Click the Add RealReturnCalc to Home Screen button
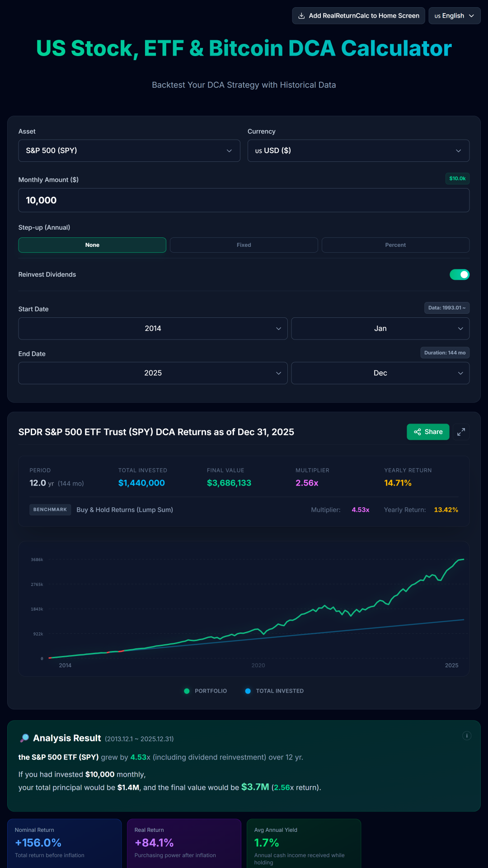The height and width of the screenshot is (868, 488). point(358,15)
